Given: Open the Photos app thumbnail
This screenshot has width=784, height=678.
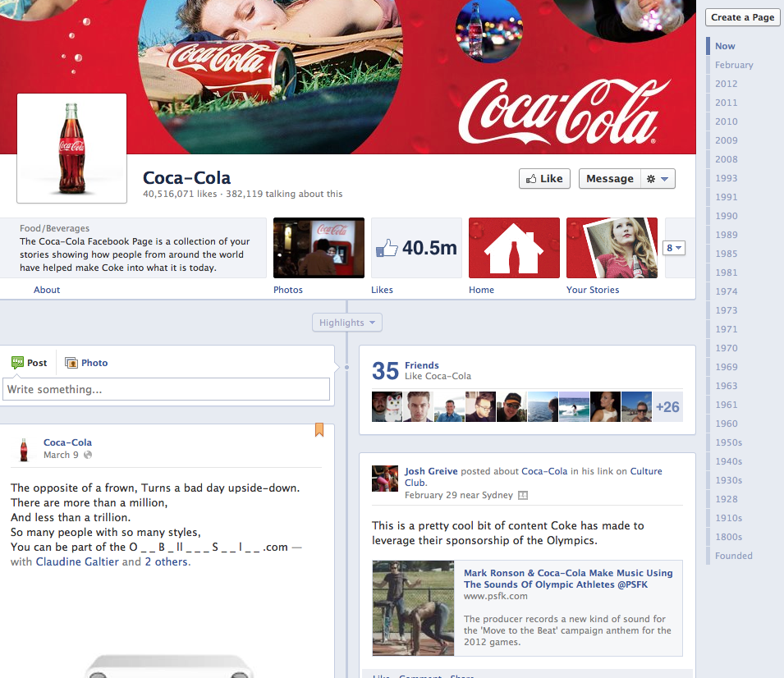Looking at the screenshot, I should click(x=319, y=248).
